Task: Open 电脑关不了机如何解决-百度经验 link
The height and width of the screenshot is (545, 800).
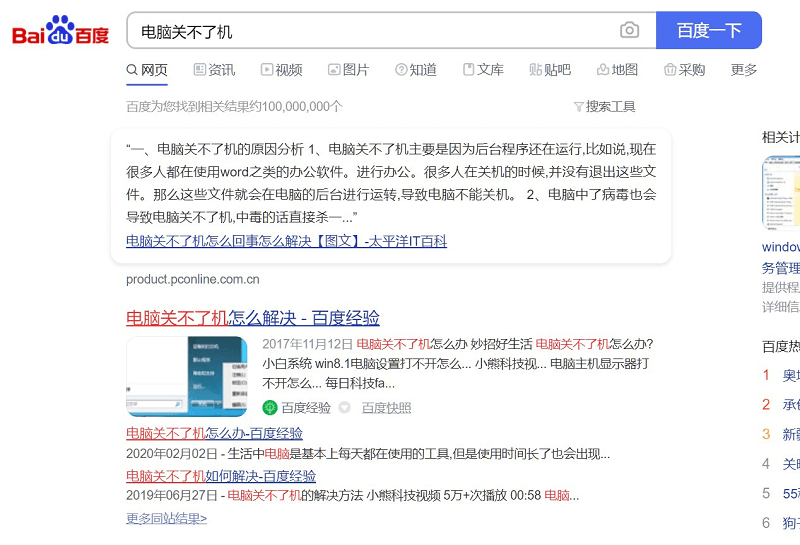Action: (221, 476)
